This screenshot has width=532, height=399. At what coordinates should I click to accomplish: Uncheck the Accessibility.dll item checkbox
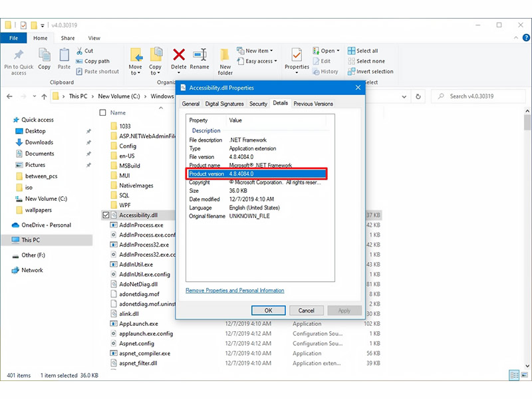pyautogui.click(x=106, y=215)
